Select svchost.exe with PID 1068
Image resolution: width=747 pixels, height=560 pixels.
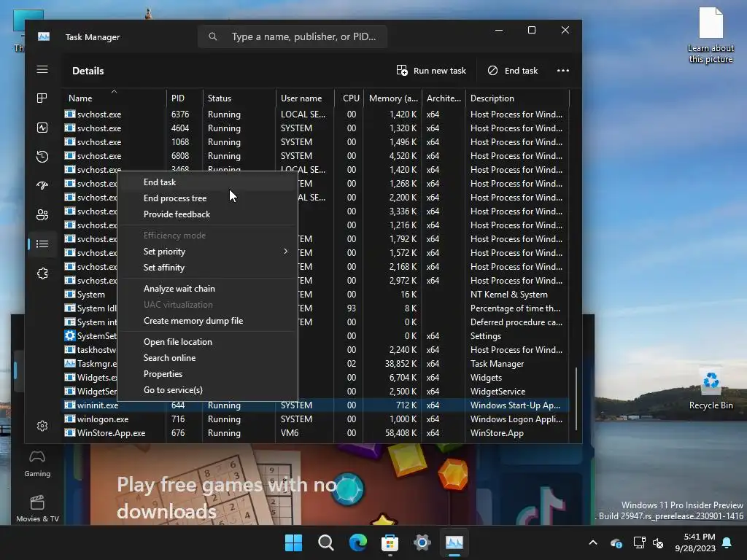[x=316, y=142]
